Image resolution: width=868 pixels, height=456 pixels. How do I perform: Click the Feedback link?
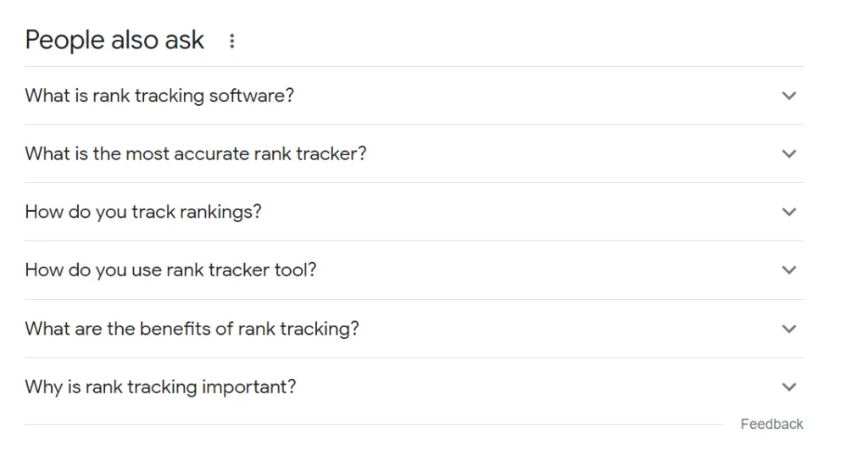point(771,424)
